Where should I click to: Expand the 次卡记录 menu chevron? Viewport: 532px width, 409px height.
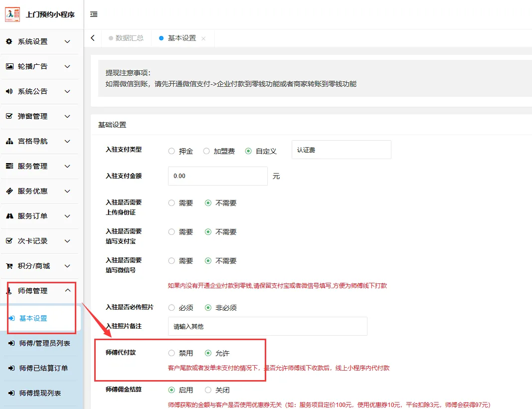pyautogui.click(x=67, y=241)
